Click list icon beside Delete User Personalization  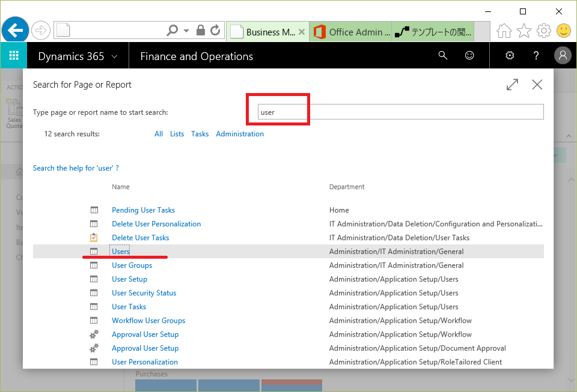[x=94, y=224]
